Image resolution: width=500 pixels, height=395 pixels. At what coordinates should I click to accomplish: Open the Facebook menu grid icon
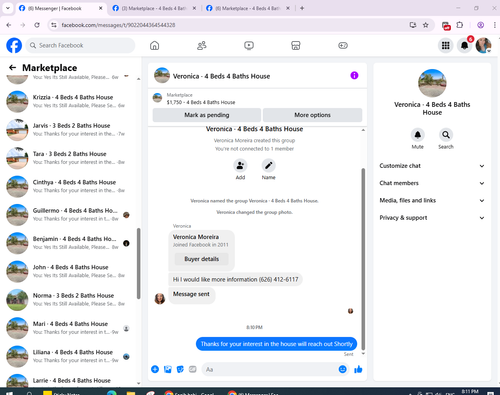tap(446, 45)
